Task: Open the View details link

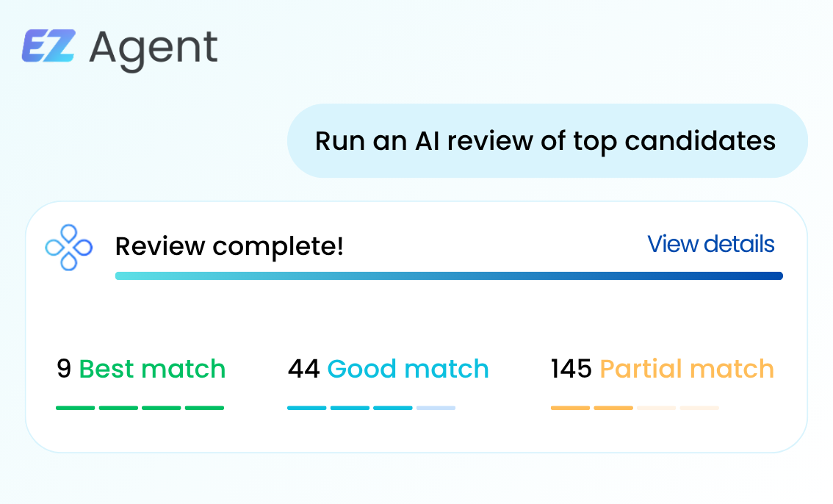Action: point(710,245)
